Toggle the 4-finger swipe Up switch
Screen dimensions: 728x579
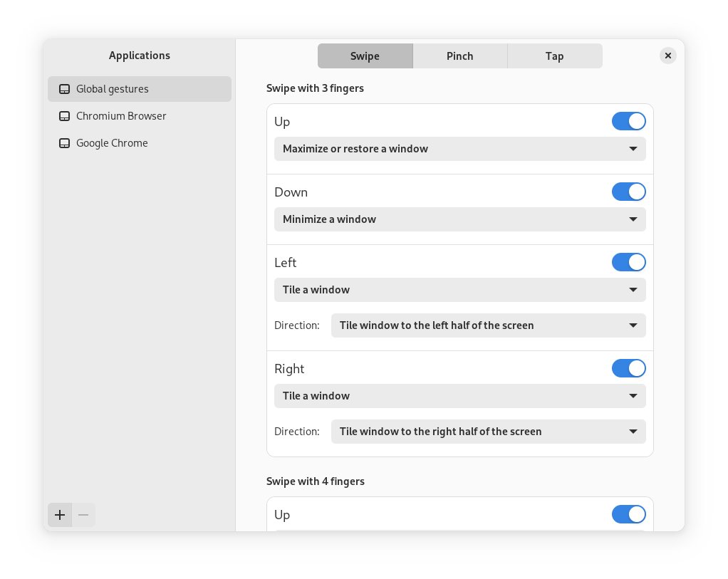(629, 514)
